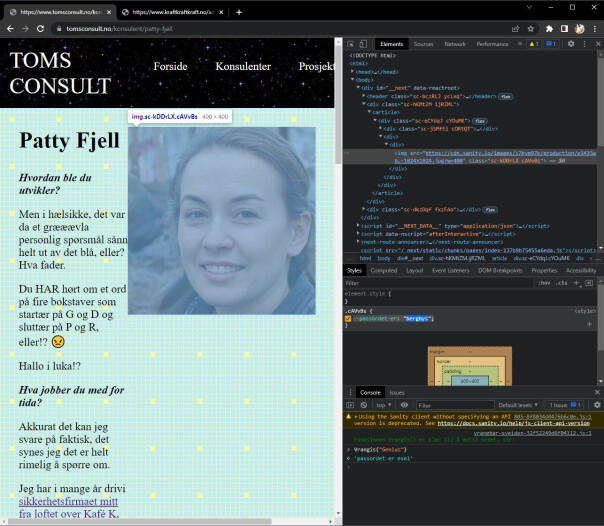
Task: Open DevTools settings gear
Action: [x=571, y=44]
